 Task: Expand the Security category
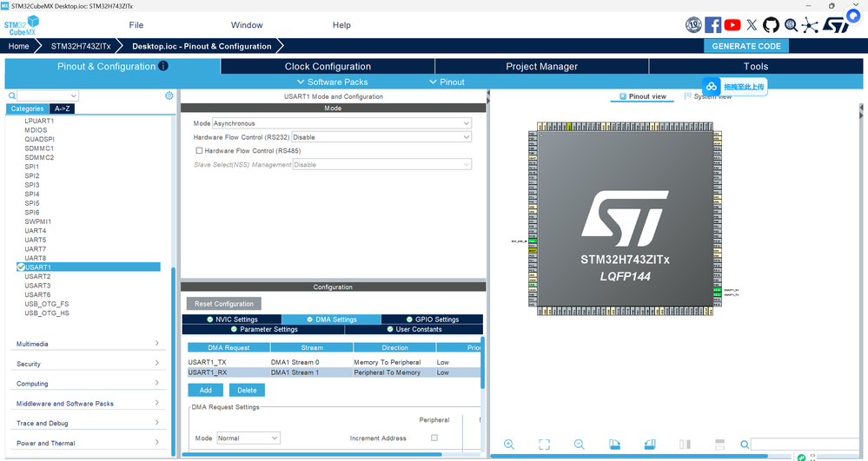tap(88, 364)
